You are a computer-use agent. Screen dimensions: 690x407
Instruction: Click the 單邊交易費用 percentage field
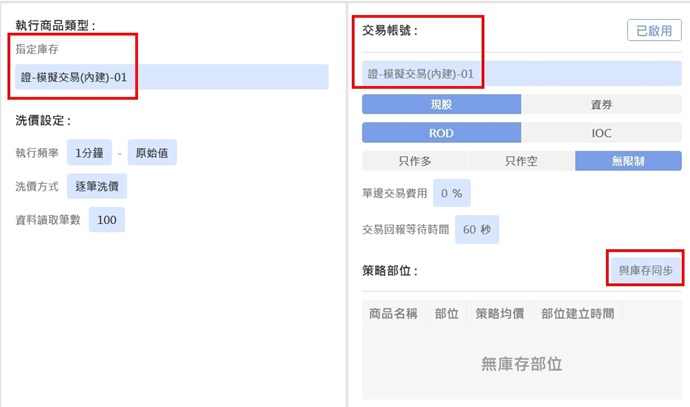coord(451,193)
